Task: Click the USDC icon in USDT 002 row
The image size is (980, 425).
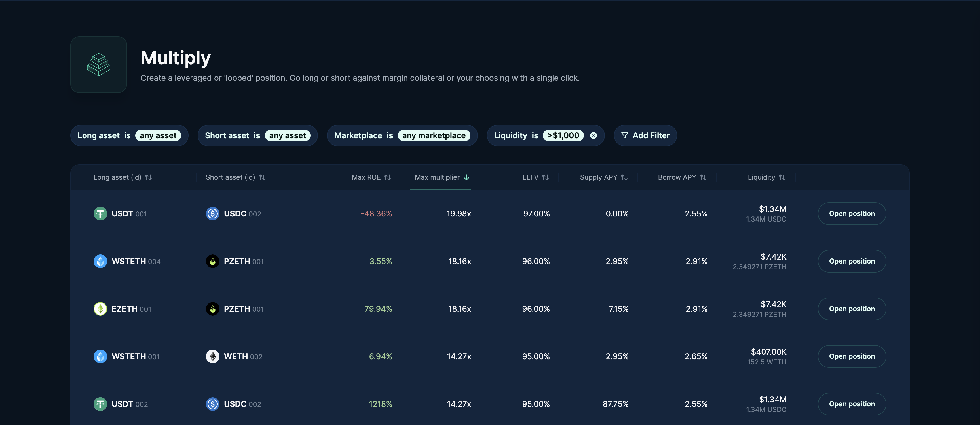Action: tap(213, 404)
